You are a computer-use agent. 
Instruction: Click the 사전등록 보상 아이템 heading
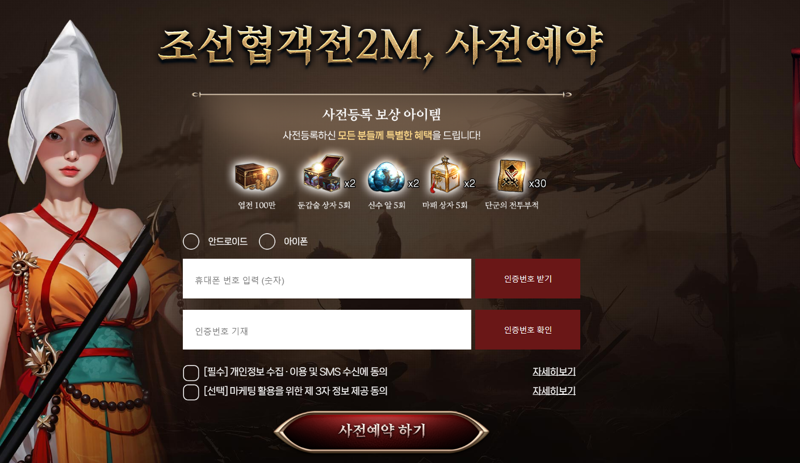(382, 114)
